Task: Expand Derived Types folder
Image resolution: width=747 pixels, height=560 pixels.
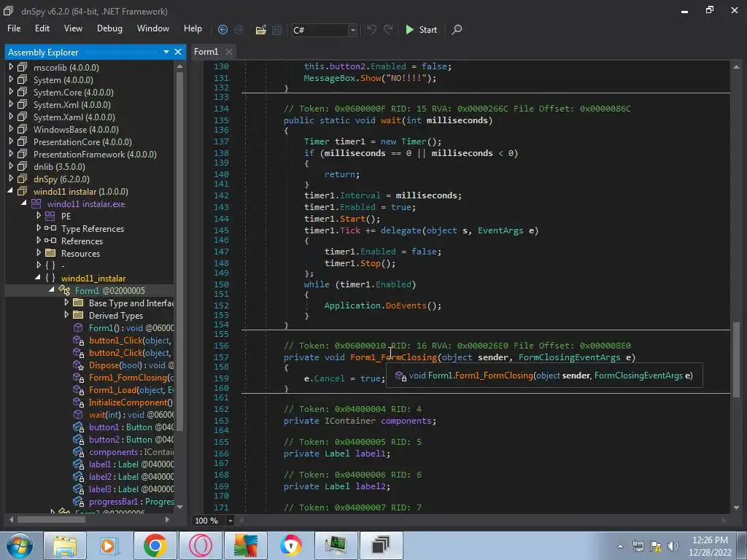Action: [66, 315]
